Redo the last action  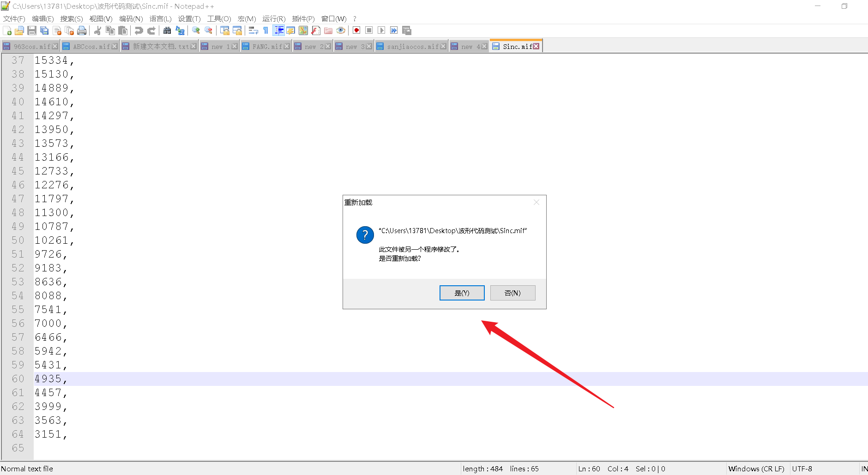[x=151, y=30]
